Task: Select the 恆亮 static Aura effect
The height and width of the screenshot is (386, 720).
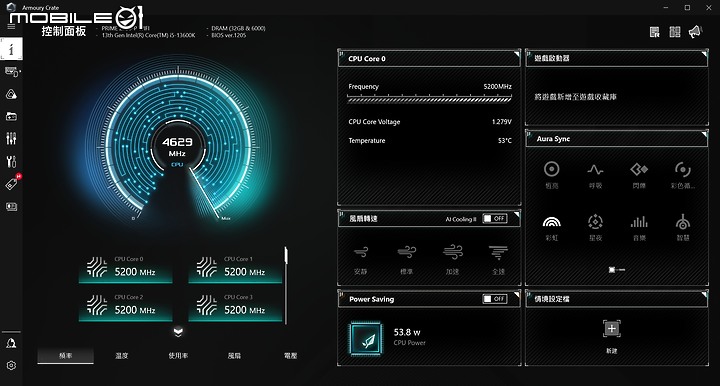Action: tap(551, 174)
